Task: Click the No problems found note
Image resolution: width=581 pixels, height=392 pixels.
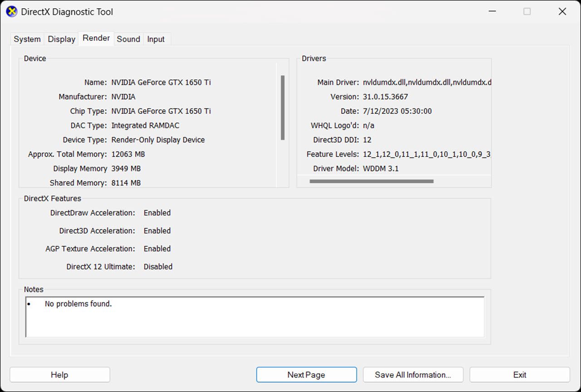Action: 78,304
